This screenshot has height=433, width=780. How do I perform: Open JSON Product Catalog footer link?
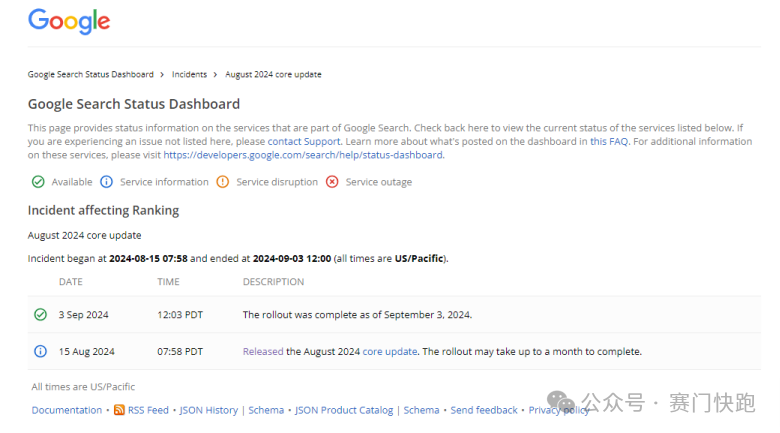[x=344, y=410]
